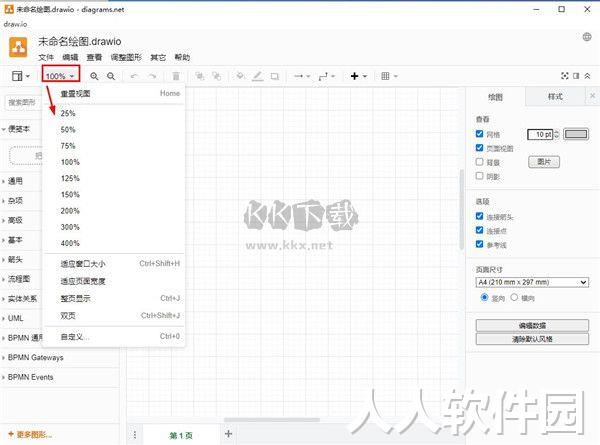Select the 重置视图 reset view entry
Screen dimensions: 600x445
tap(114, 93)
